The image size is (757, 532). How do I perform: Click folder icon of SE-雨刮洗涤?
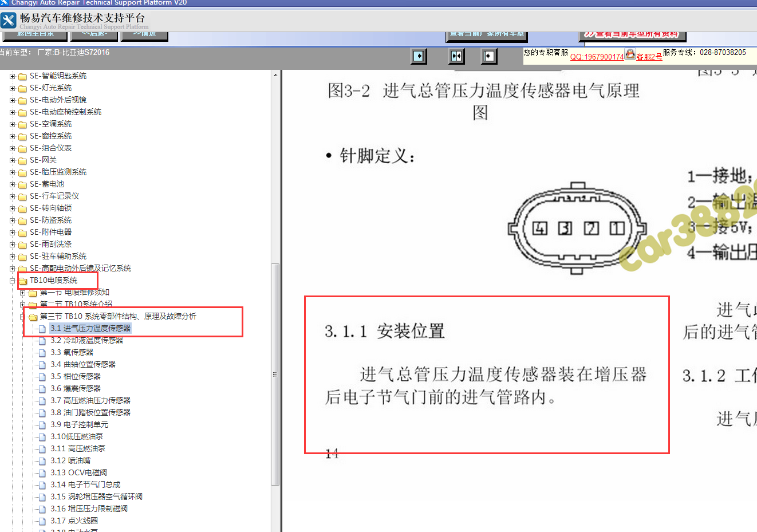tap(22, 245)
